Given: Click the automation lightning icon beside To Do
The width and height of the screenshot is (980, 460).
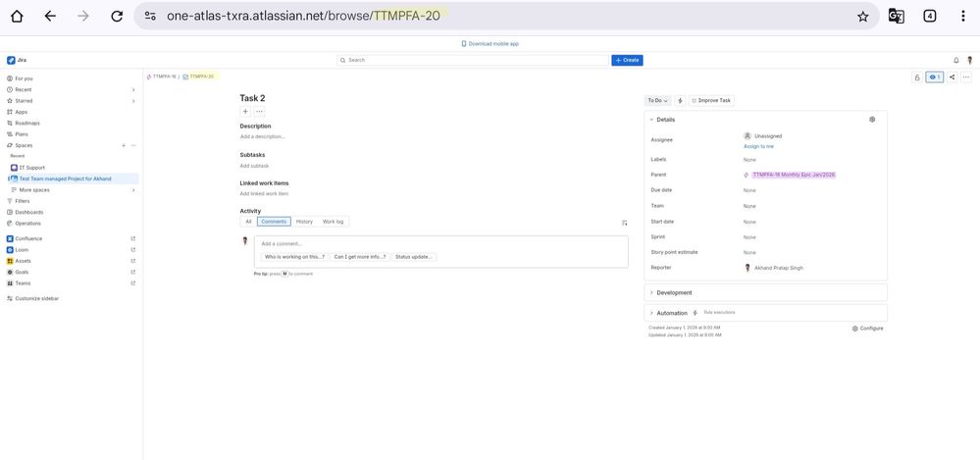Looking at the screenshot, I should click(x=680, y=100).
